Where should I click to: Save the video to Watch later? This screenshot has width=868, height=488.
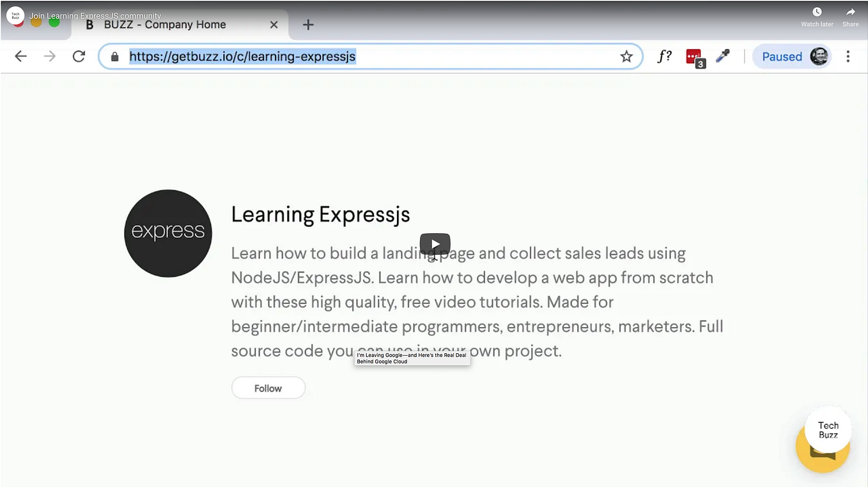click(817, 15)
